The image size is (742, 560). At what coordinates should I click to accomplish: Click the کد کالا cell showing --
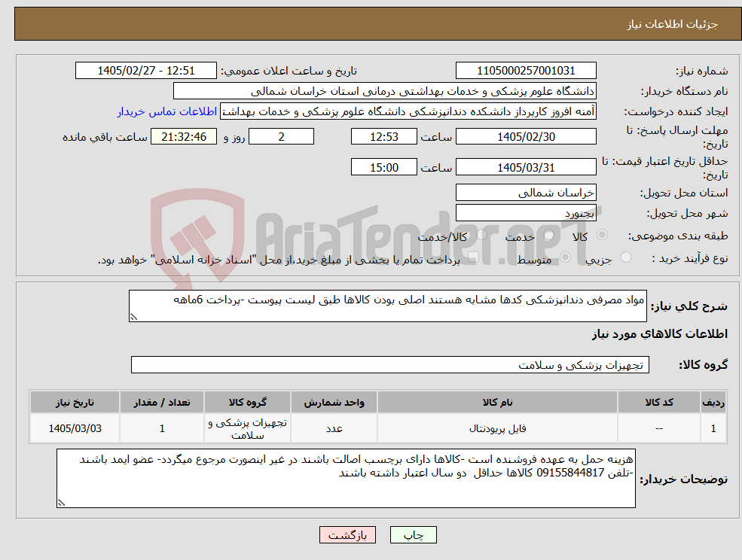tap(658, 428)
